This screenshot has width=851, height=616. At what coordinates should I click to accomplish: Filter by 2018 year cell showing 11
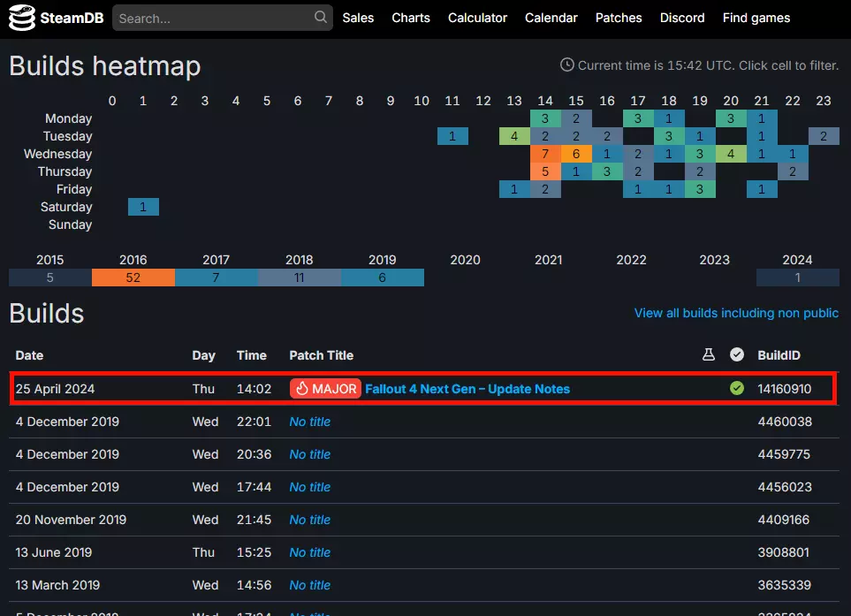click(299, 278)
